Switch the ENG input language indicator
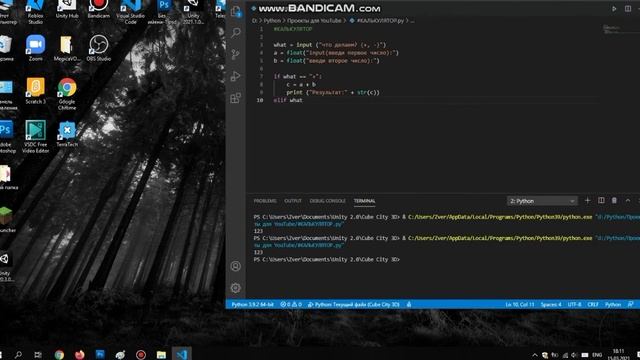 [597, 355]
